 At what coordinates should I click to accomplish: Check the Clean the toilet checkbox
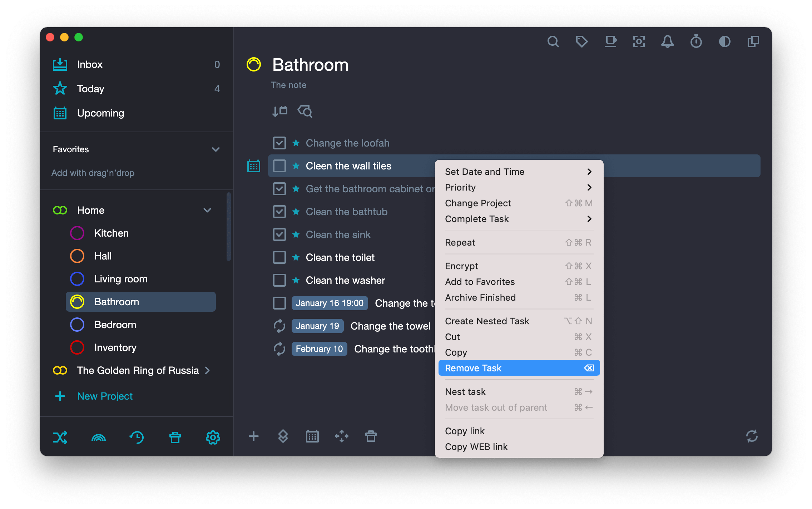[279, 257]
